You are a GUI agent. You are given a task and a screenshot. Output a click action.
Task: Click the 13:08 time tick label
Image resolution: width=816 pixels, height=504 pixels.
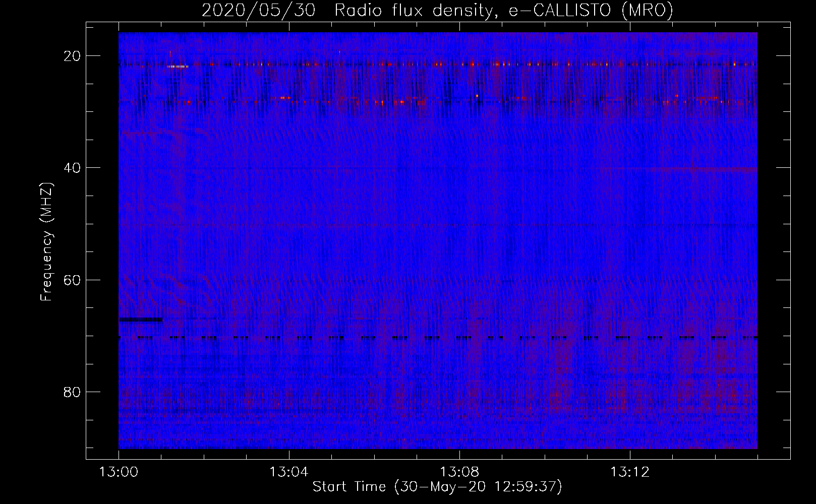click(459, 472)
